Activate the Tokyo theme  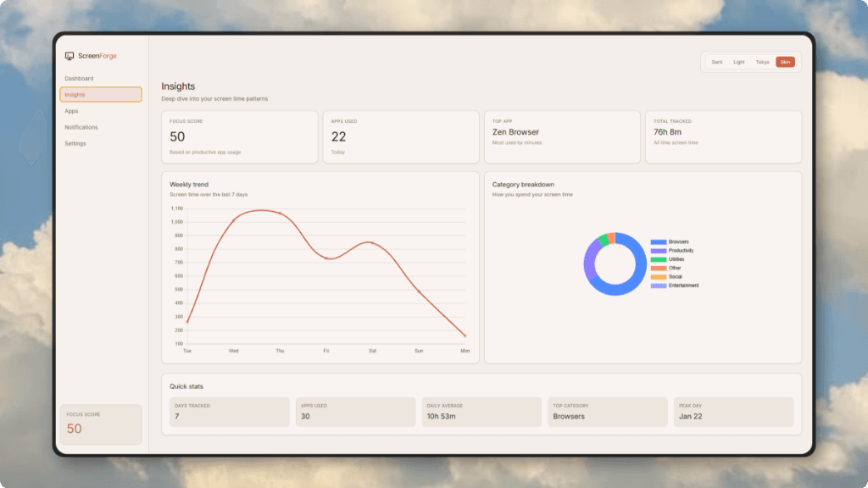pos(762,62)
